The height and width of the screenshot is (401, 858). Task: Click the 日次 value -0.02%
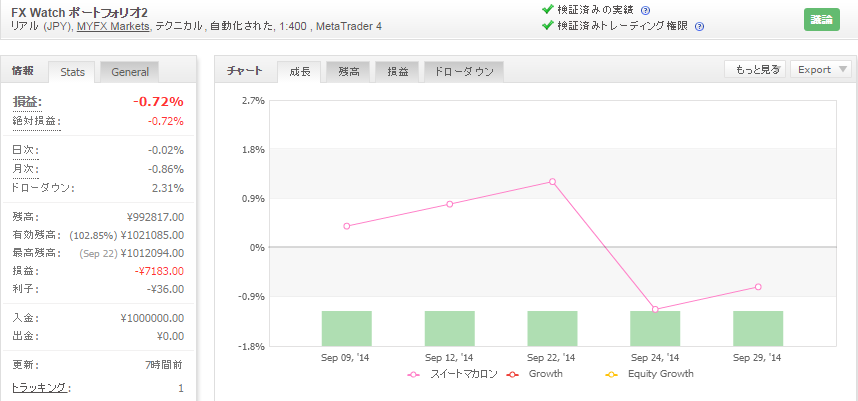[x=166, y=150]
